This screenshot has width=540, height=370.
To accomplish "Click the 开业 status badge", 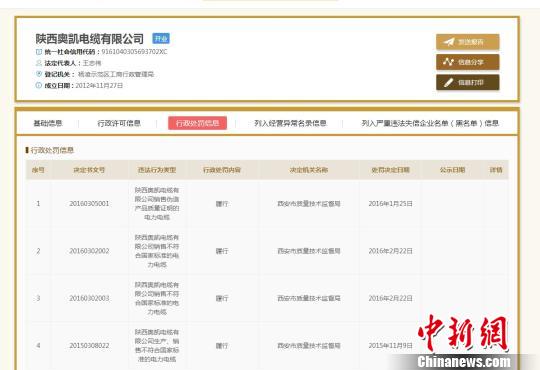I will click(161, 39).
